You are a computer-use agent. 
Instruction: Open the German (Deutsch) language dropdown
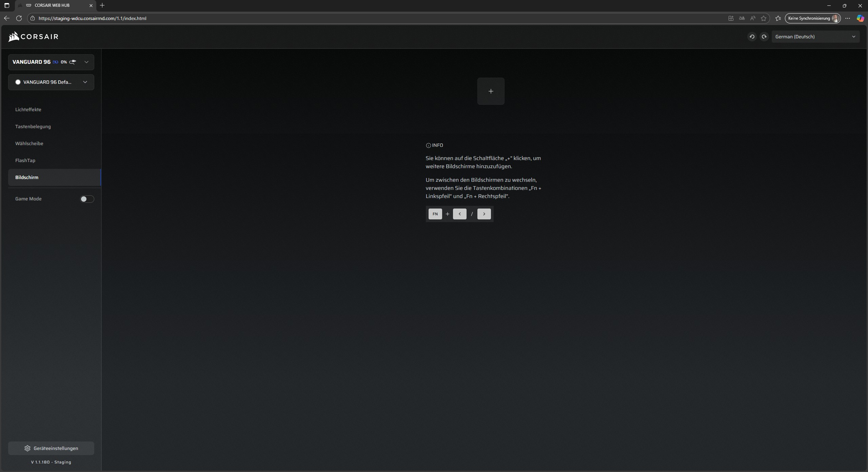[x=815, y=37]
